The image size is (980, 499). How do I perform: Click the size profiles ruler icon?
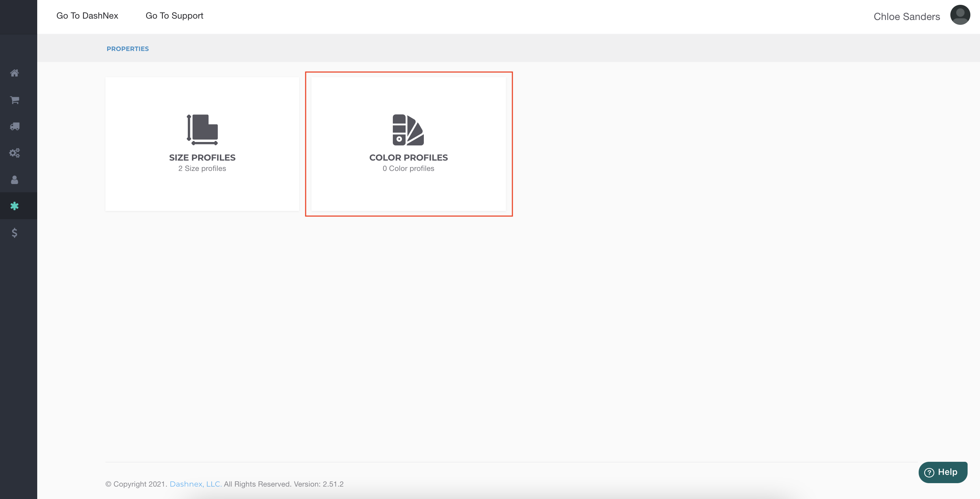click(202, 130)
